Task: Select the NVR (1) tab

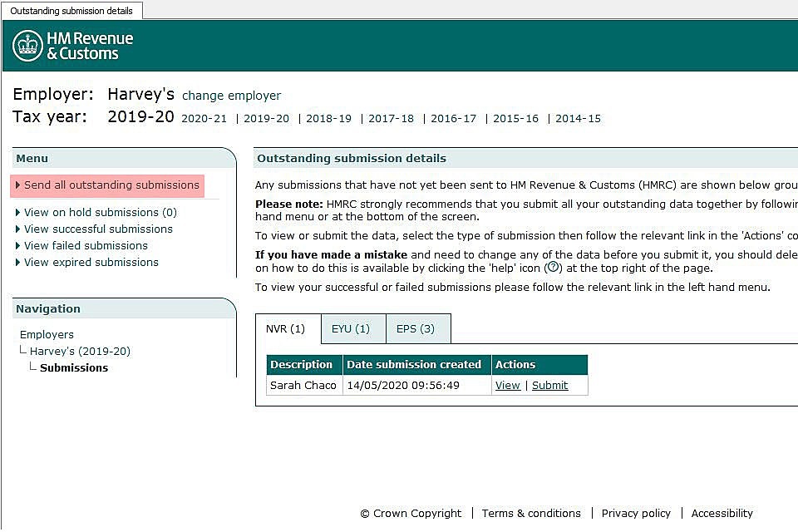Action: click(x=285, y=329)
